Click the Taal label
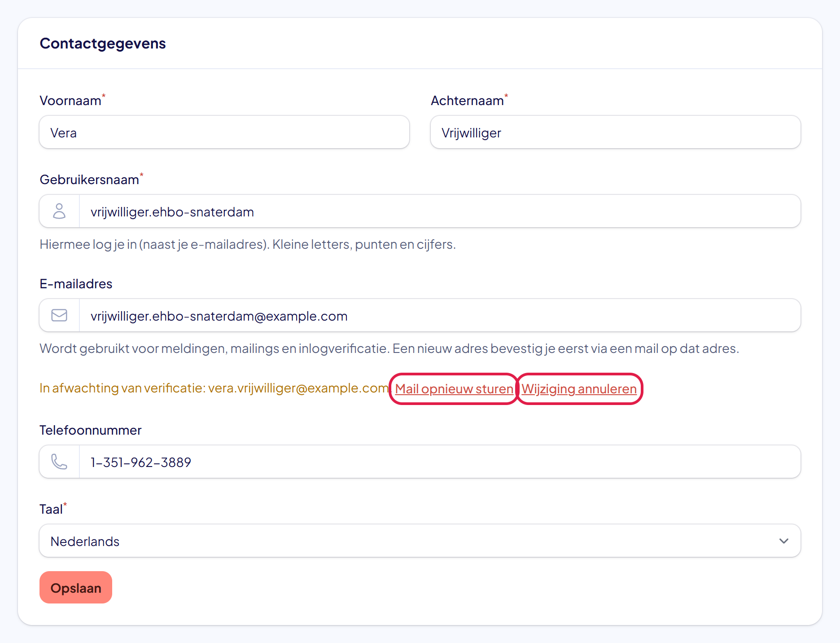The image size is (840, 643). pos(51,509)
